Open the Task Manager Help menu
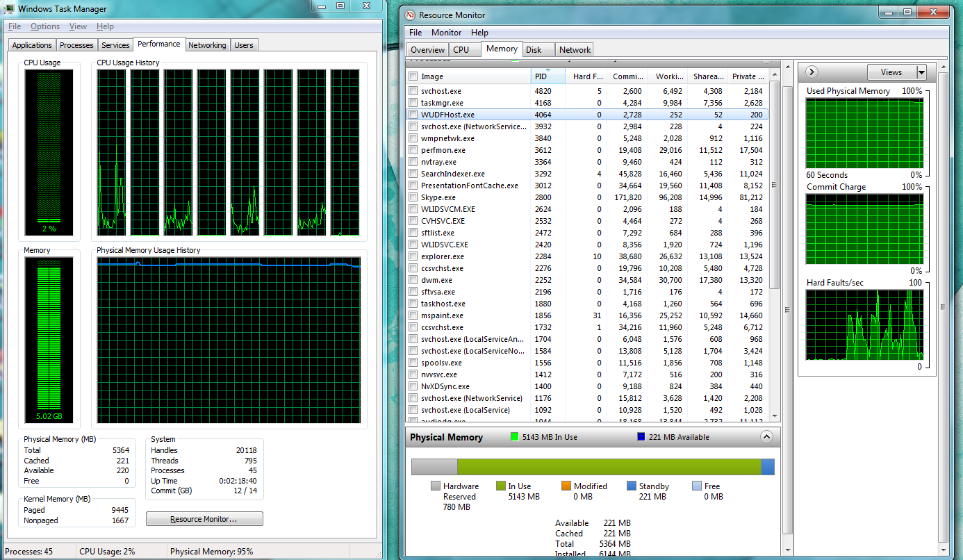Image resolution: width=963 pixels, height=560 pixels. click(x=105, y=26)
